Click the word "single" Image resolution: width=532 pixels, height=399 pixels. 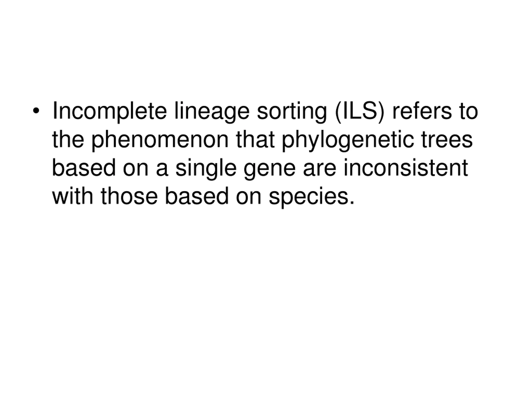click(206, 168)
